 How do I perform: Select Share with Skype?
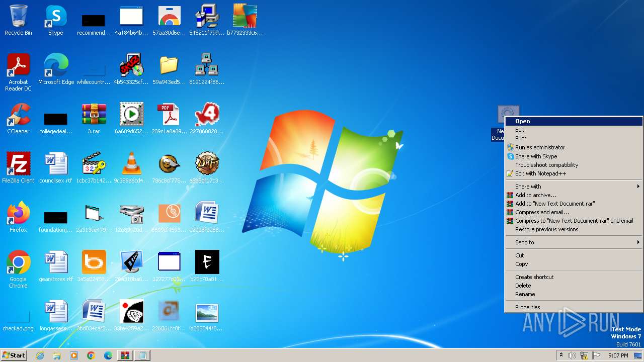coord(574,156)
